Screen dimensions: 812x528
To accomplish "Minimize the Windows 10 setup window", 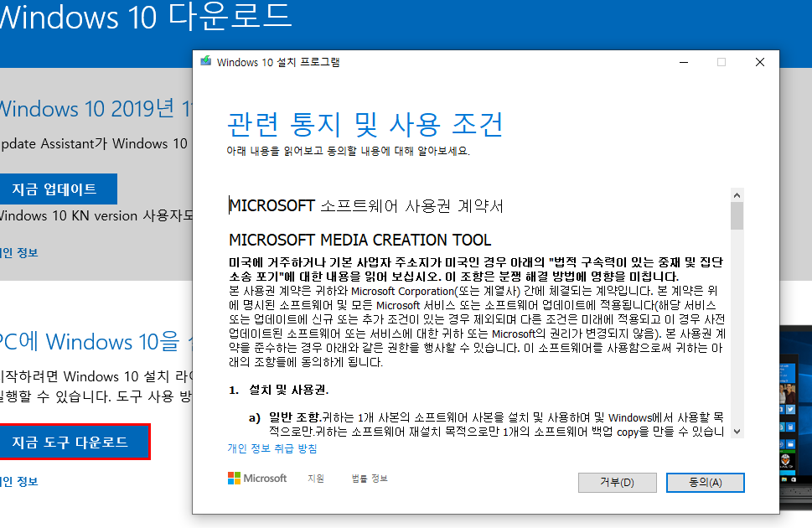I will [x=684, y=62].
